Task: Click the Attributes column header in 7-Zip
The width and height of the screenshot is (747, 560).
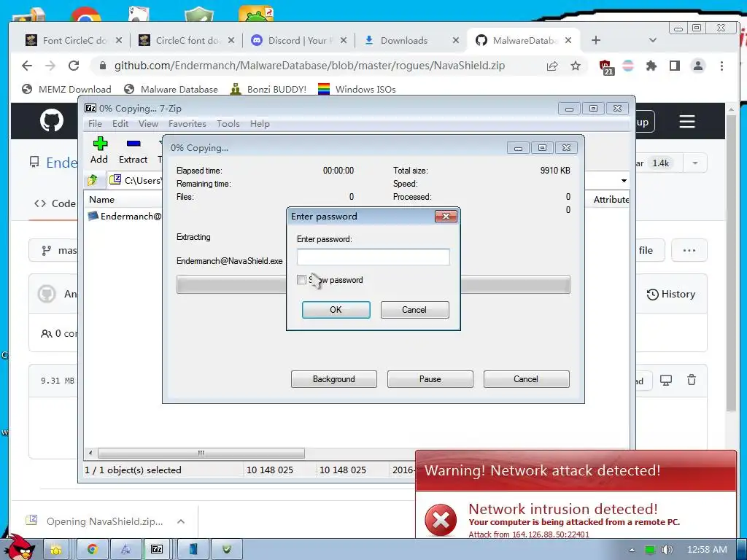Action: point(611,200)
